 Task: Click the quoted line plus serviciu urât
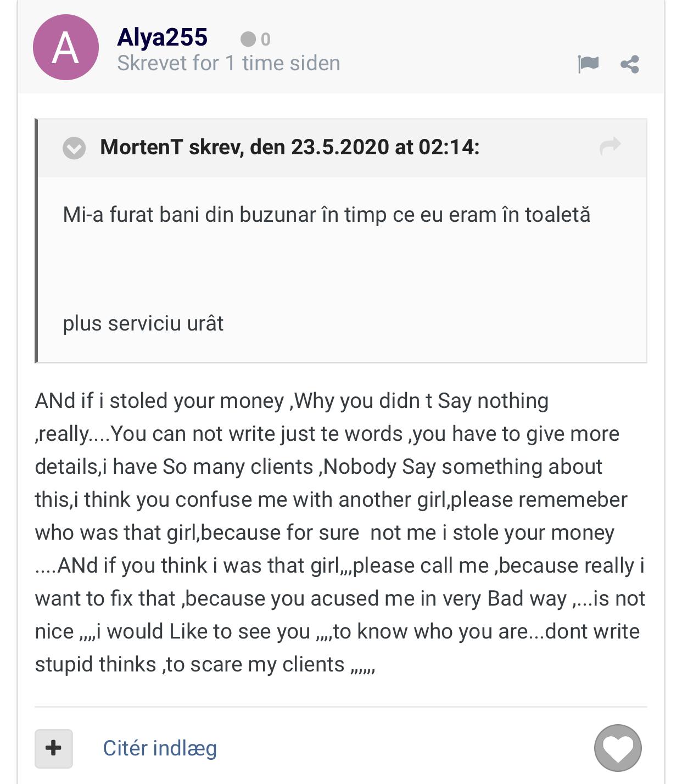pos(143,323)
